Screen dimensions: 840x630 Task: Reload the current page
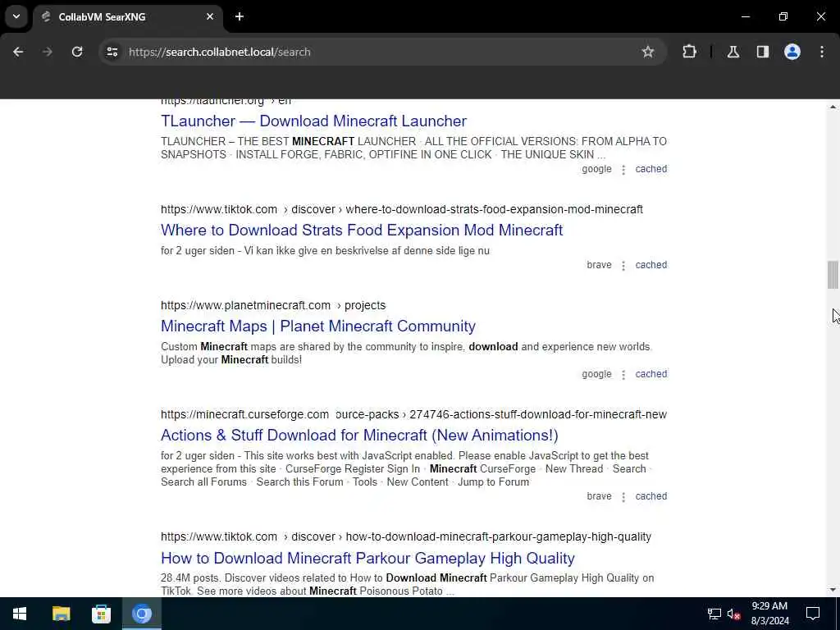click(77, 52)
